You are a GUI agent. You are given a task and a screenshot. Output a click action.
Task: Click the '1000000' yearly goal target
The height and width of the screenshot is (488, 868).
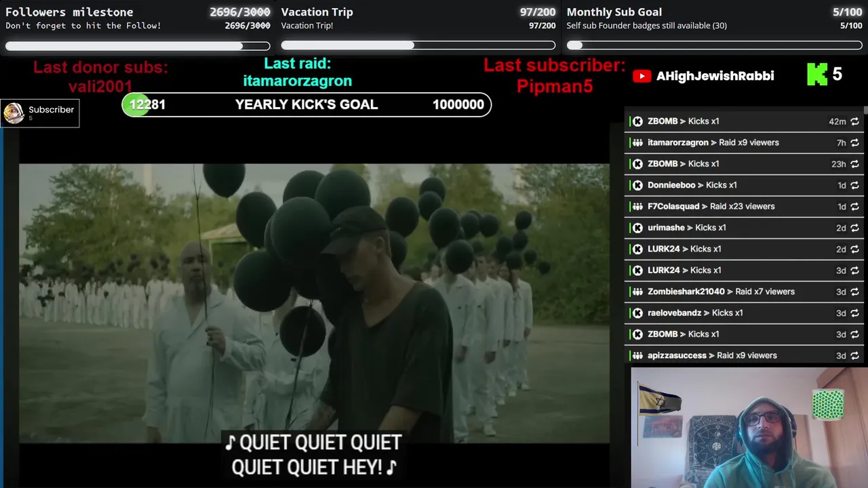click(458, 104)
